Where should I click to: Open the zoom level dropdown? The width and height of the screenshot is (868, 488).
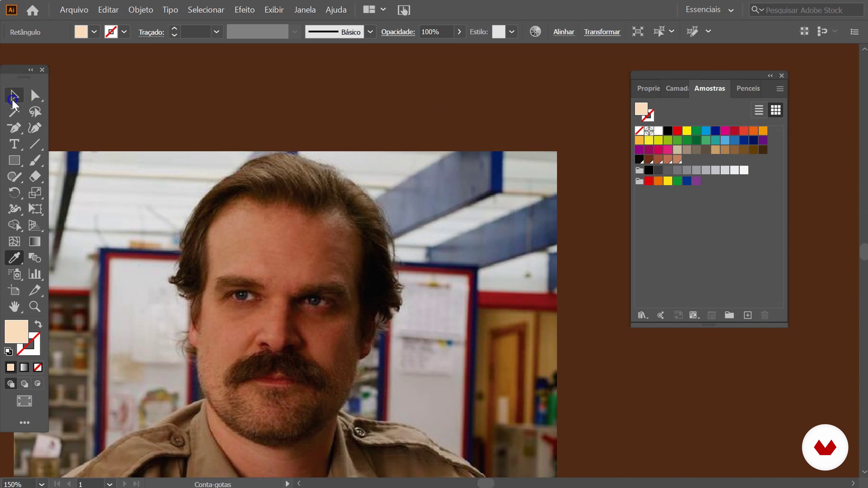42,484
